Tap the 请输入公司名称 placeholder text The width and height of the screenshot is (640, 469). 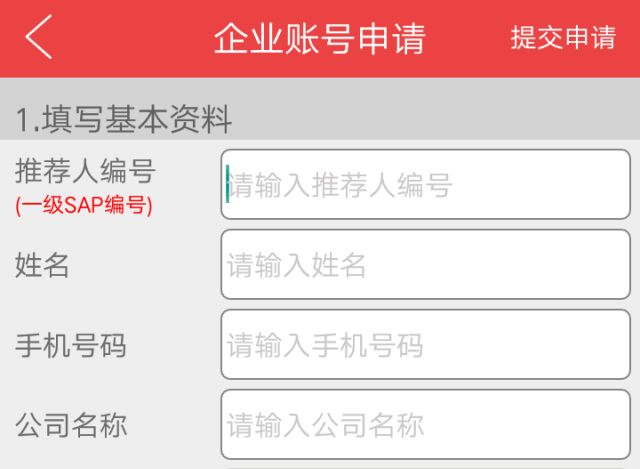point(325,425)
